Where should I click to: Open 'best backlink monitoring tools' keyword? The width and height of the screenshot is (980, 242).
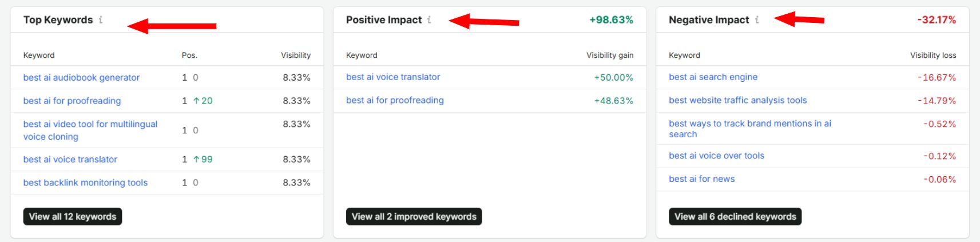[85, 183]
